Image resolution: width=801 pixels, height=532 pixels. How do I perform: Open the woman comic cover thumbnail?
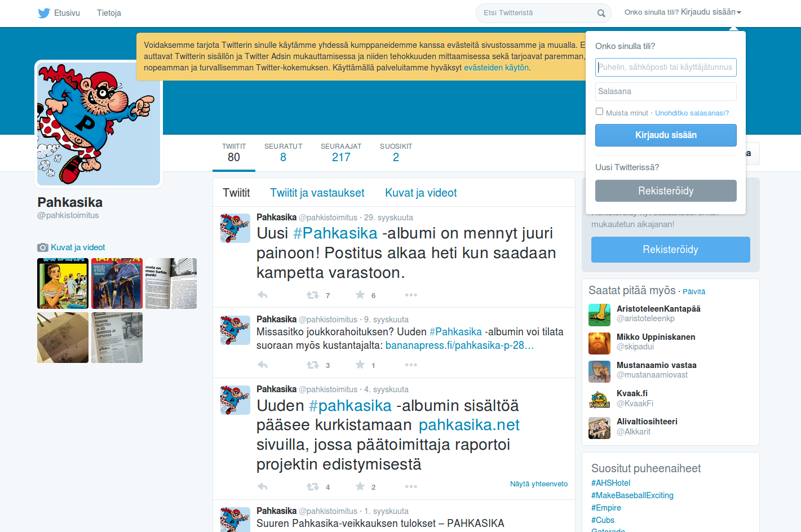[x=63, y=283]
